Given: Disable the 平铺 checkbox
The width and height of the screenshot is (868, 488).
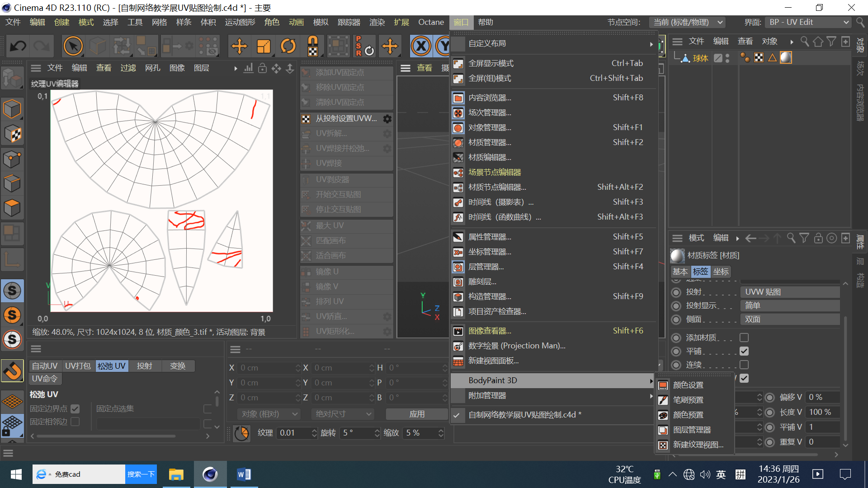Looking at the screenshot, I should point(744,351).
